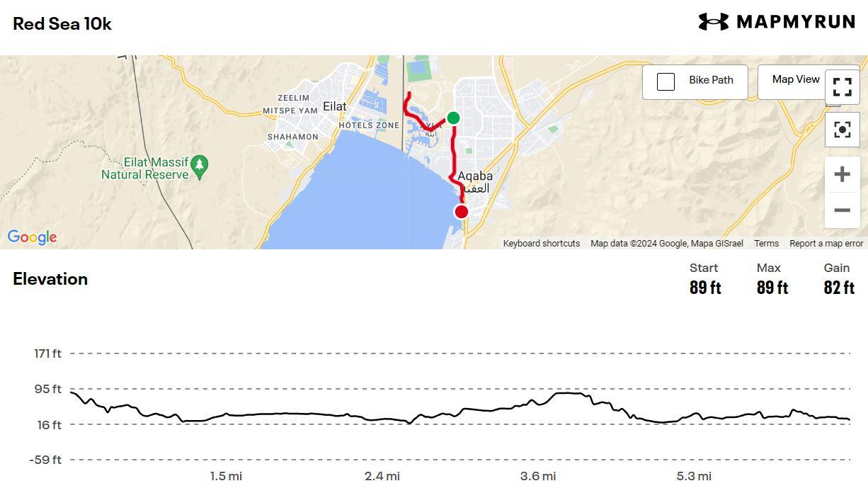The height and width of the screenshot is (493, 868).
Task: Click the Aqaba city label
Action: click(475, 176)
